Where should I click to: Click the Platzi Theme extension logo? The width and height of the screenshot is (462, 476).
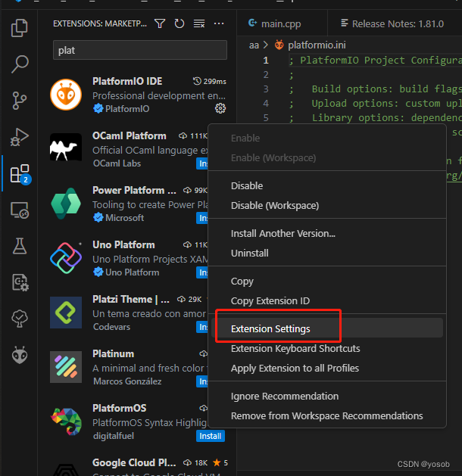point(66,313)
